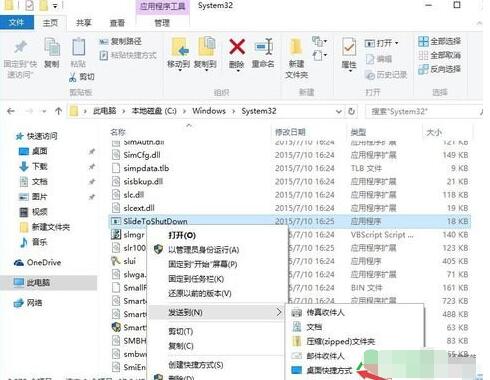Go up one folder level
Viewport: 490px width, 380px height.
58,111
